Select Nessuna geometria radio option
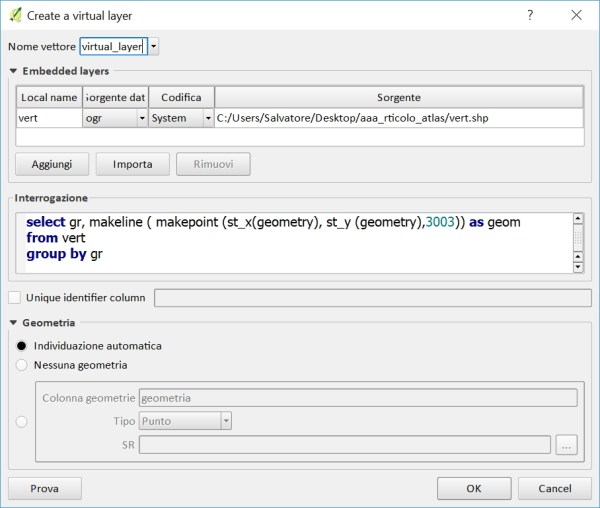Screen dimensions: 600x508 point(22,365)
